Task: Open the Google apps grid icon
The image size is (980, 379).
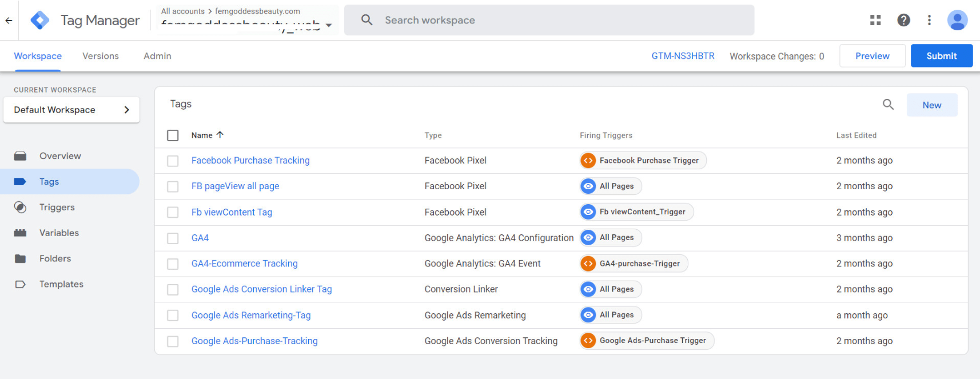Action: click(x=875, y=20)
